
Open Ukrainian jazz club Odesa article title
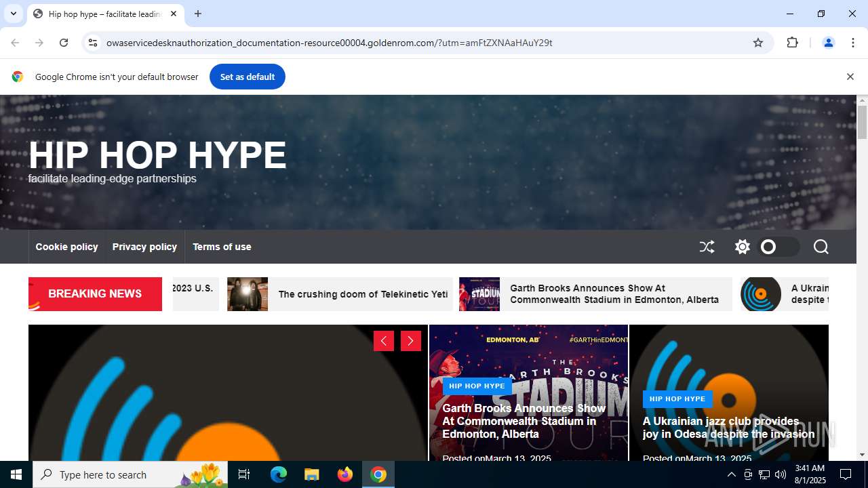click(729, 428)
